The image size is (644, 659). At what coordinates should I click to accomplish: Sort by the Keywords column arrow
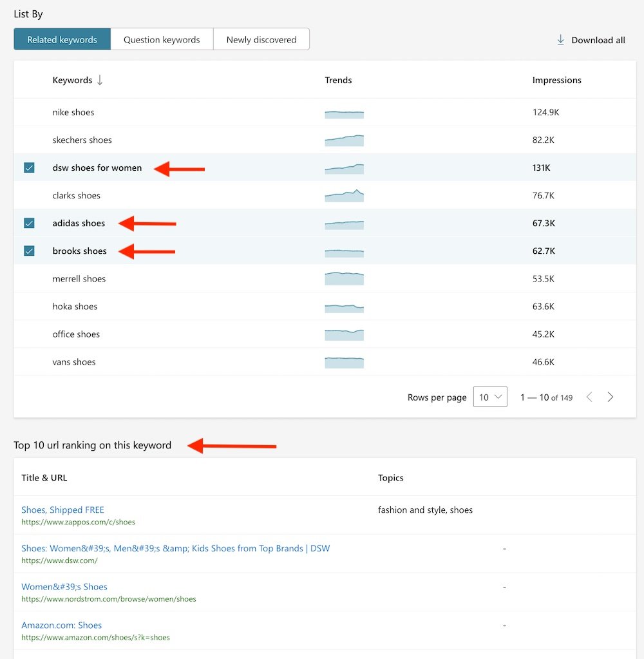(100, 81)
